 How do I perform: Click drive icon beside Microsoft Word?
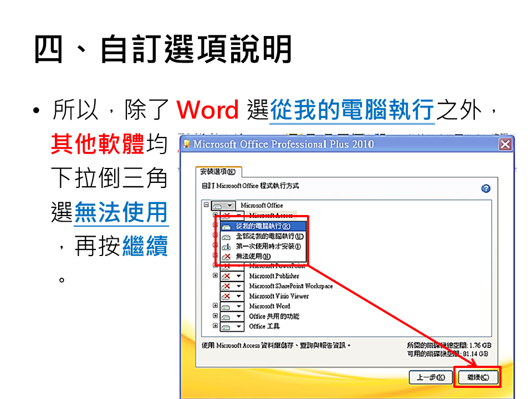coord(227,307)
